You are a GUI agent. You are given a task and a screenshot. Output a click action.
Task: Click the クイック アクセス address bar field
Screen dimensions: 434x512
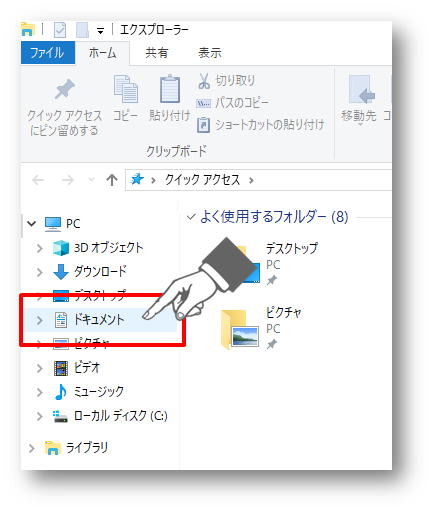tap(258, 180)
